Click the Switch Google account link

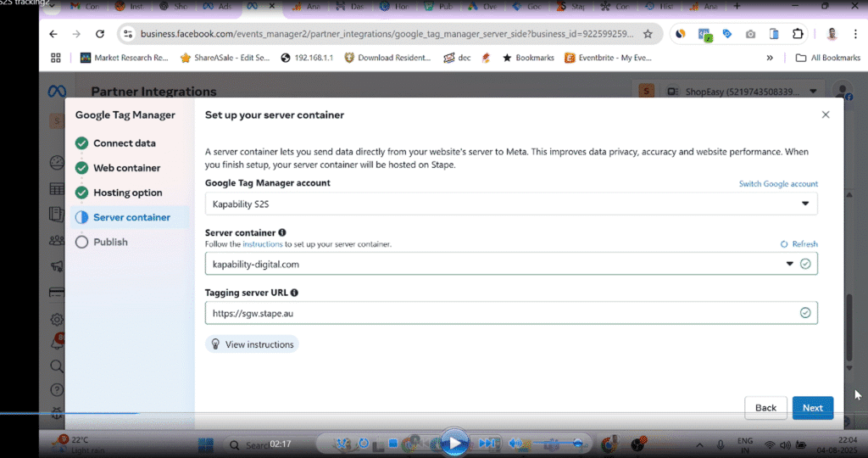point(778,184)
